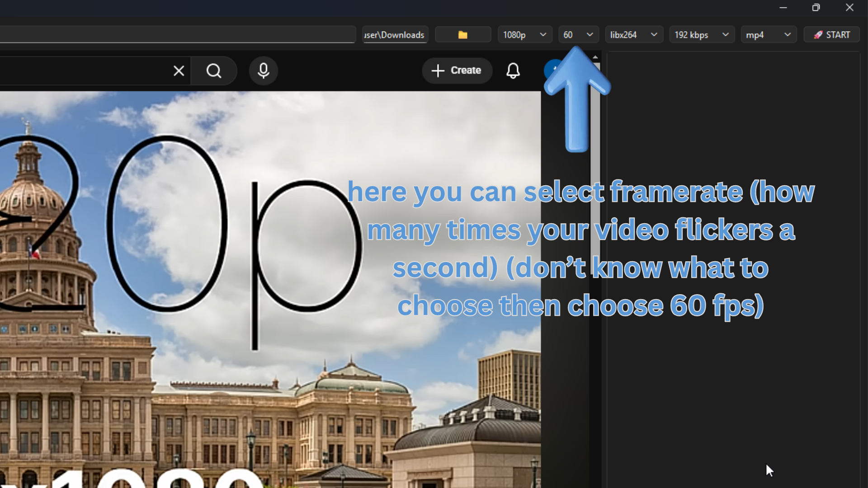Open the mp4 output format dropdown
Image resolution: width=868 pixels, height=488 pixels.
[x=769, y=34]
